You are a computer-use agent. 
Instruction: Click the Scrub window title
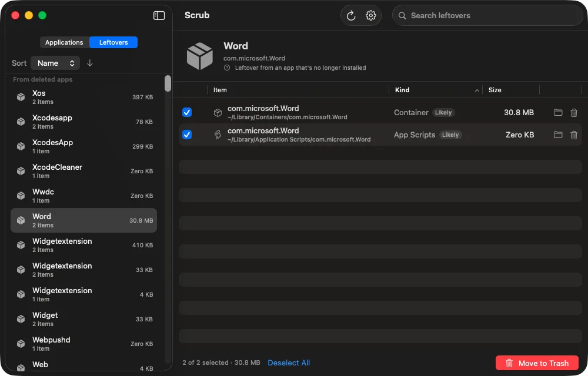(197, 15)
